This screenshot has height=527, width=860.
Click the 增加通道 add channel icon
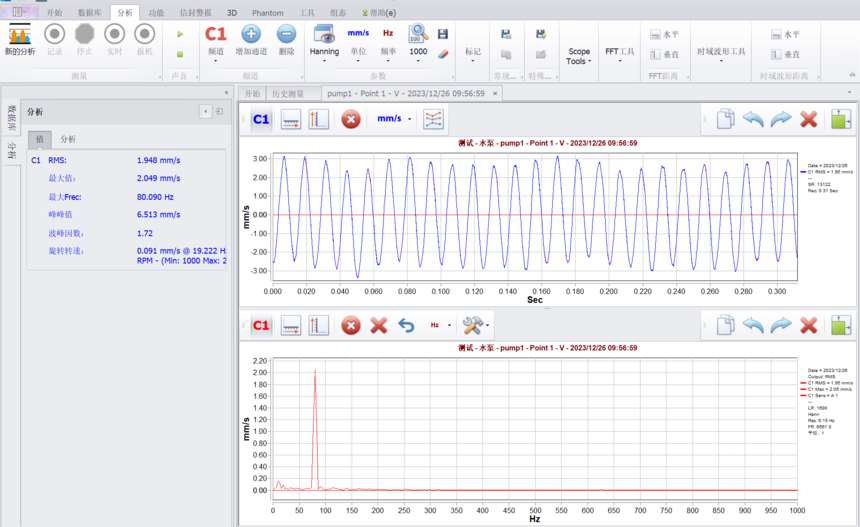pos(251,35)
